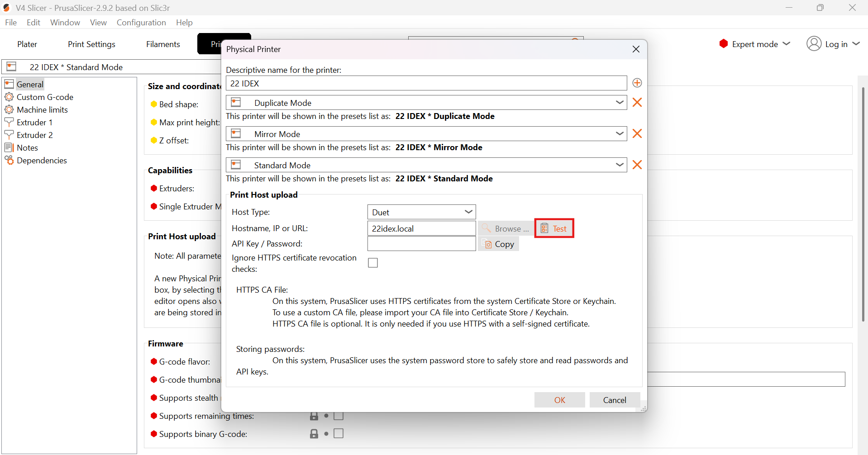Toggle Supports remaining times checkbox
The width and height of the screenshot is (868, 455).
tap(339, 416)
